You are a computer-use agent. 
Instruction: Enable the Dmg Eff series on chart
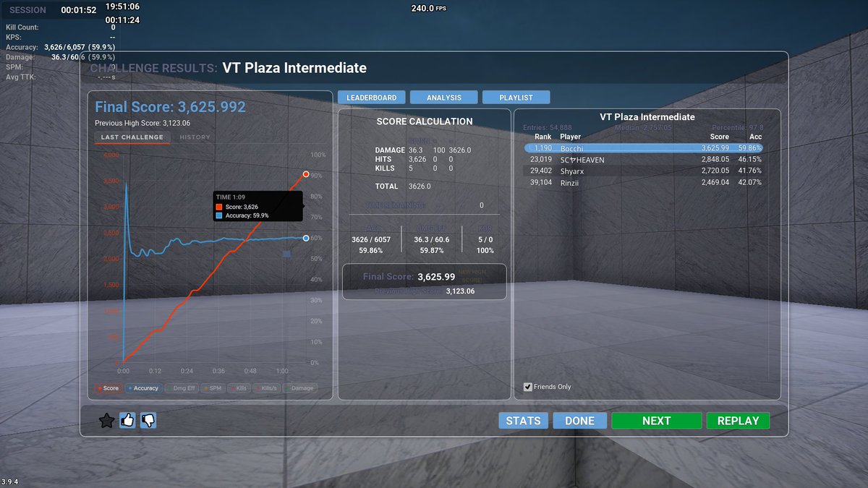pyautogui.click(x=181, y=388)
